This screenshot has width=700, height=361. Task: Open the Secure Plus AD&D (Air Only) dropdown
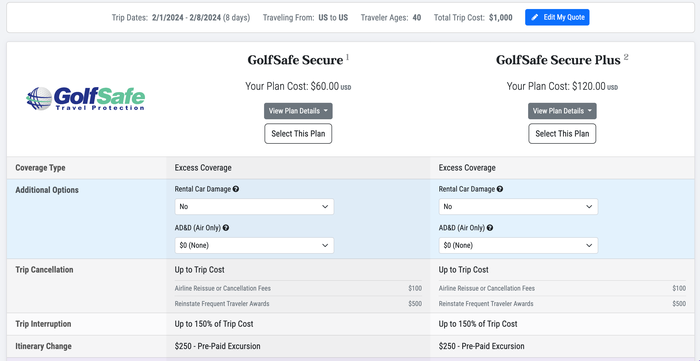pos(518,245)
